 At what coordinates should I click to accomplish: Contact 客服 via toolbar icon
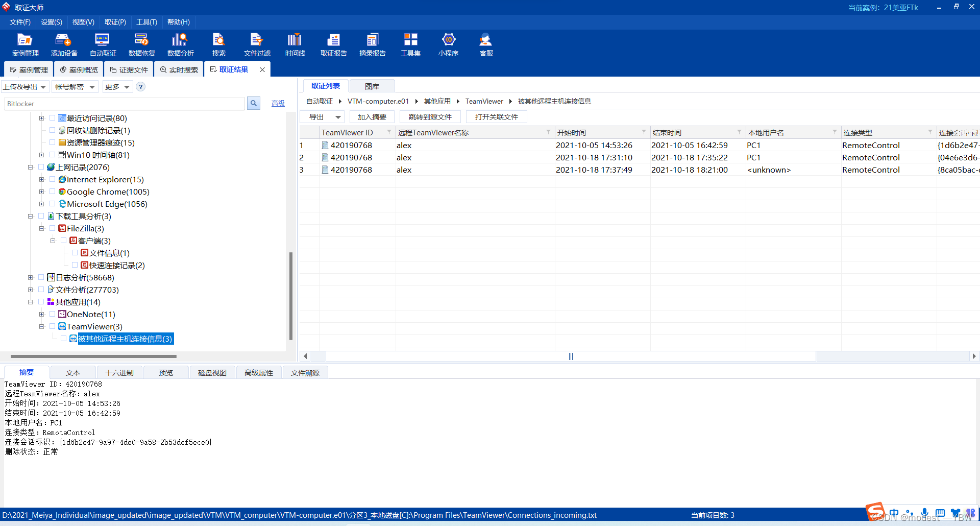486,44
